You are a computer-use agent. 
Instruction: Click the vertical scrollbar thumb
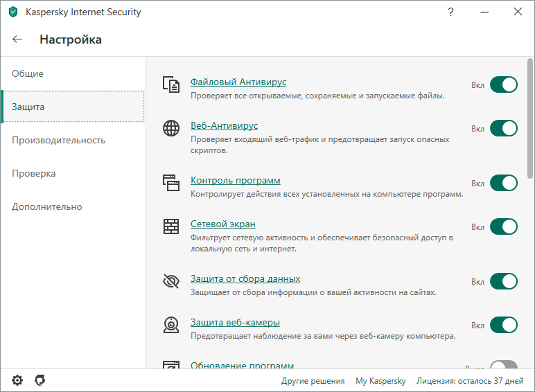529,118
